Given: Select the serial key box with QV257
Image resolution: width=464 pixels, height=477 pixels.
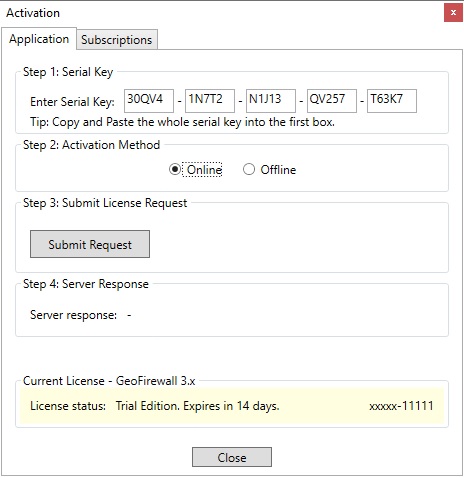Looking at the screenshot, I should point(332,101).
